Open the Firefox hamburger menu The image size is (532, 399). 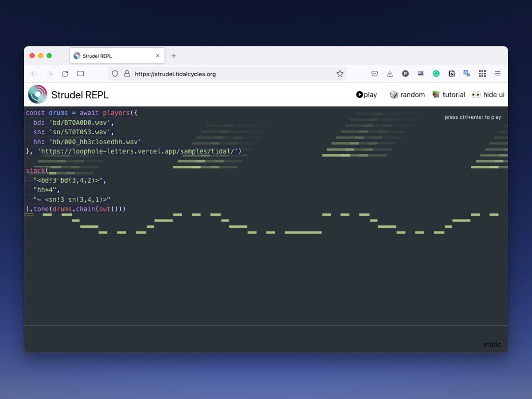coord(498,74)
